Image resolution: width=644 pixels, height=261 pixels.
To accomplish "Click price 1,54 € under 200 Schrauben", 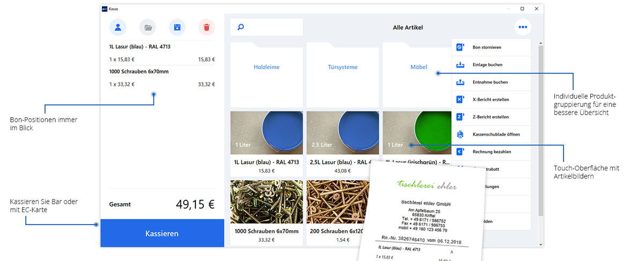I will 342,240.
